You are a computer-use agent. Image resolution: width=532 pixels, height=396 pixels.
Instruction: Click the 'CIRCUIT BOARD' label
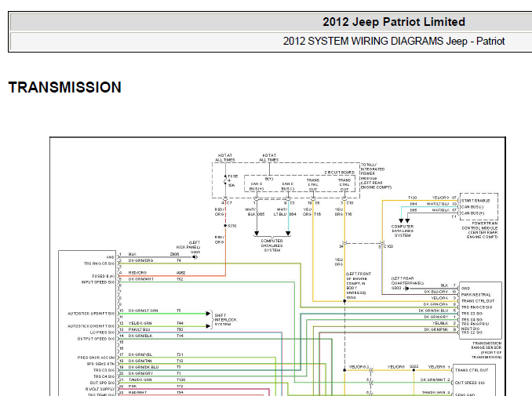click(x=340, y=173)
